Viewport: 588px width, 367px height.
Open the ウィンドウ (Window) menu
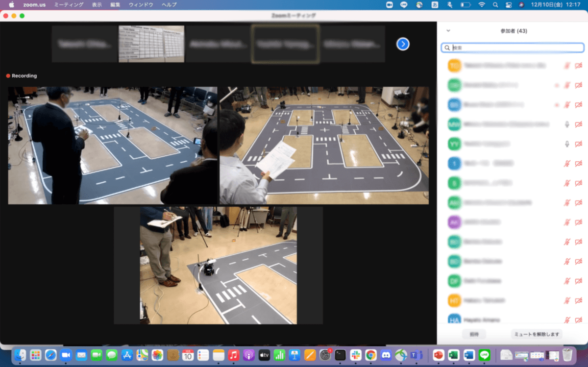pos(141,4)
